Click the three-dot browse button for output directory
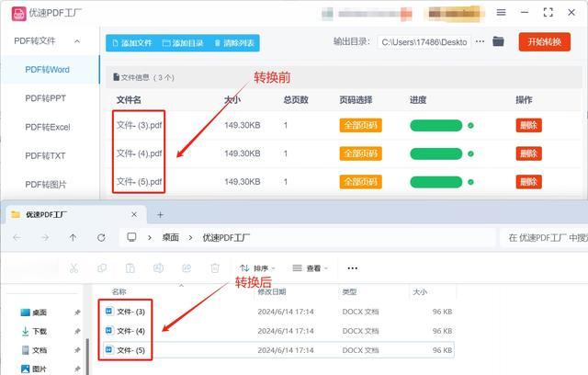Image resolution: width=588 pixels, height=375 pixels. click(480, 41)
